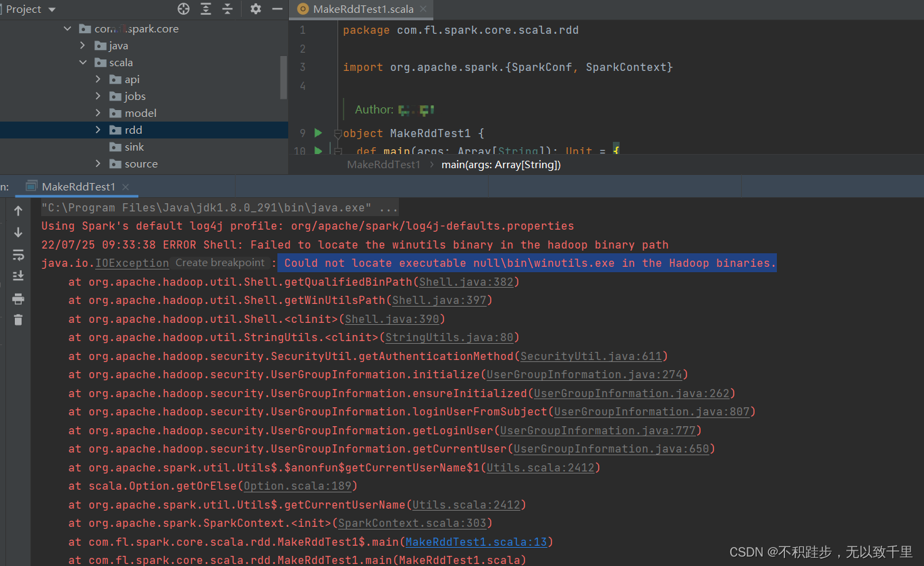The image size is (924, 566).
Task: Expand the rdd package
Action: click(x=98, y=130)
